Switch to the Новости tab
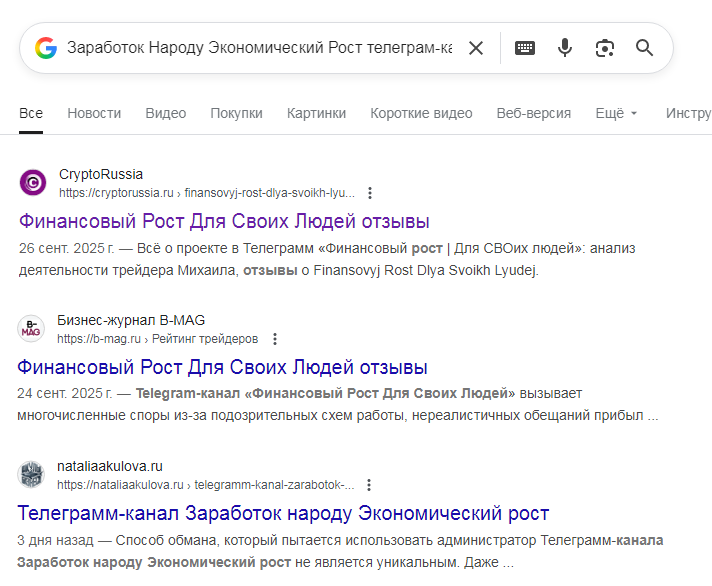This screenshot has height=586, width=712. (94, 113)
